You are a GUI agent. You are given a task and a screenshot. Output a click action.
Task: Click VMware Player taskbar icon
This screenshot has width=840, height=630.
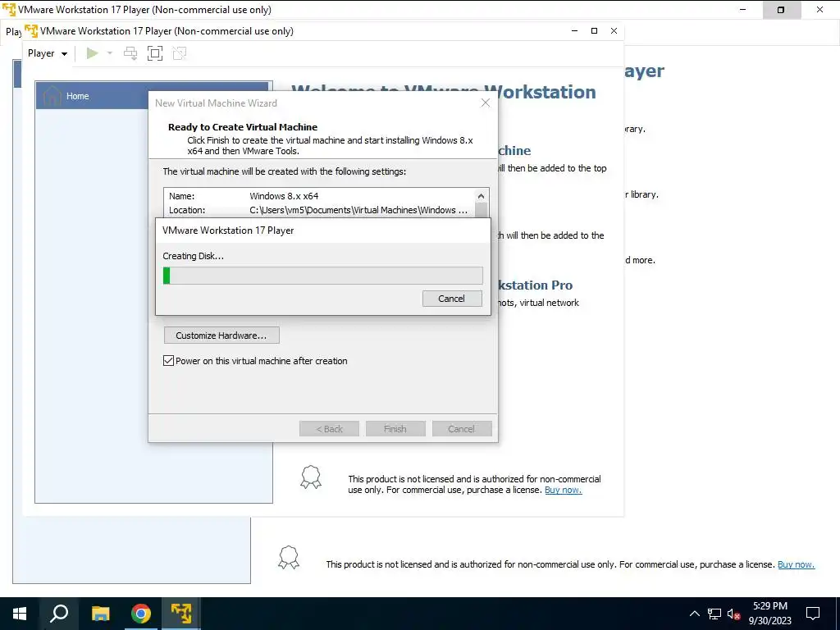[x=181, y=614]
